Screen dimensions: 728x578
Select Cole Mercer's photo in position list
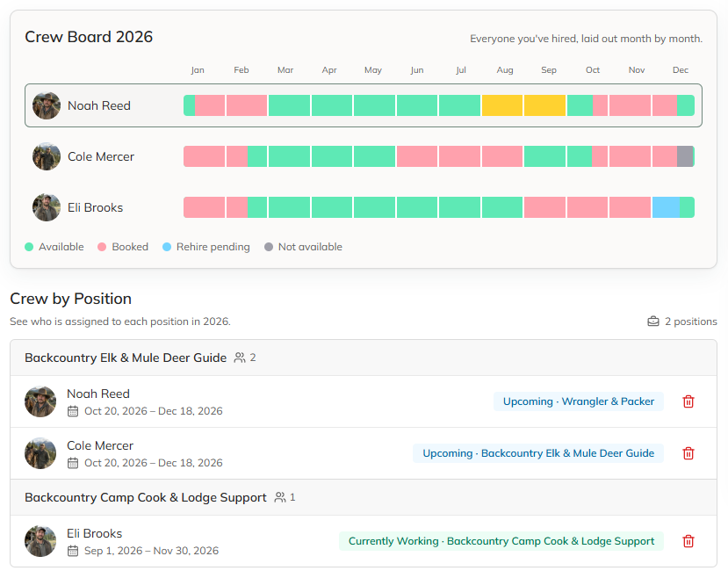point(40,453)
